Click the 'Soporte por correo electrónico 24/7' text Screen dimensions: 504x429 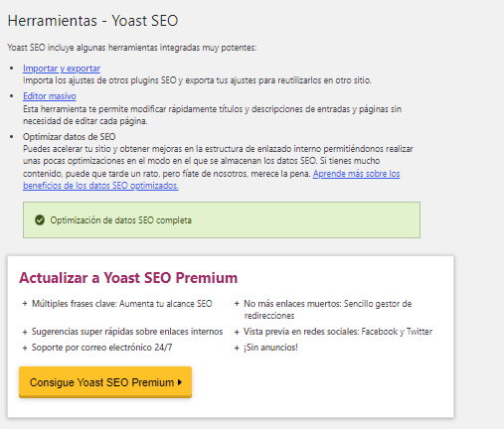click(101, 348)
